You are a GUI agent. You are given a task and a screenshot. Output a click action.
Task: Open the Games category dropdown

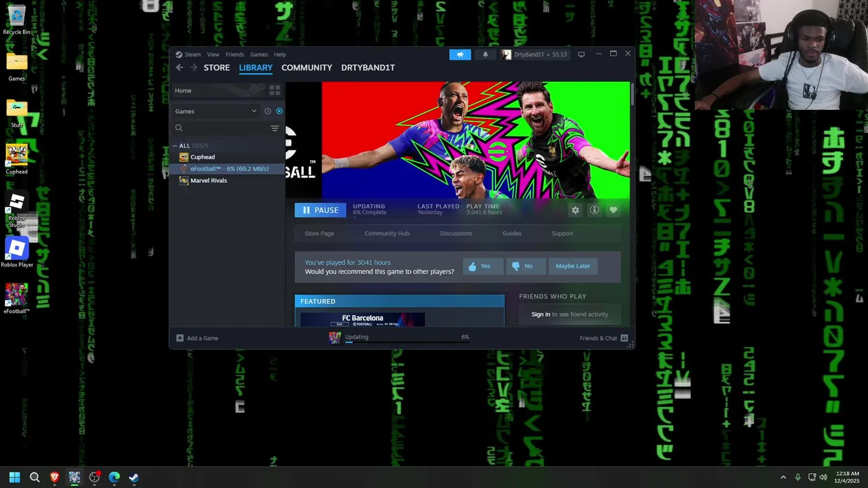(216, 111)
